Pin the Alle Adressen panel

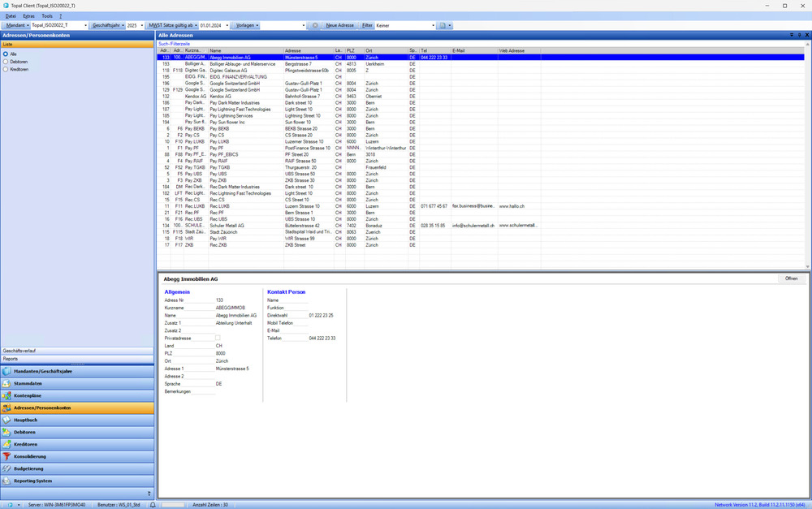(798, 36)
